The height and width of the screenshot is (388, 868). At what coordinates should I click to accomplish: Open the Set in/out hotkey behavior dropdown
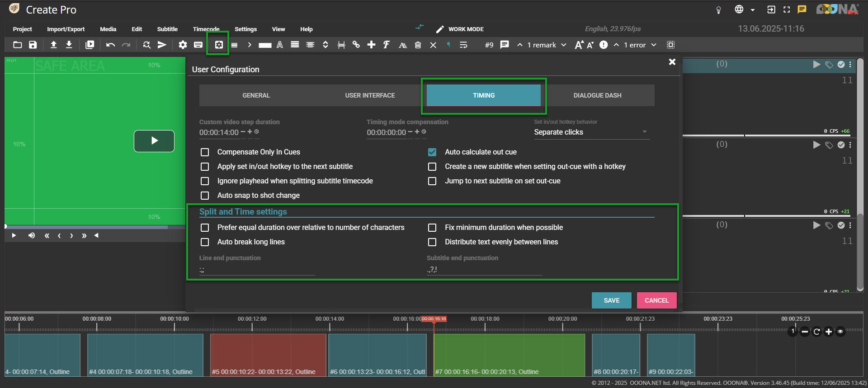[x=591, y=132]
